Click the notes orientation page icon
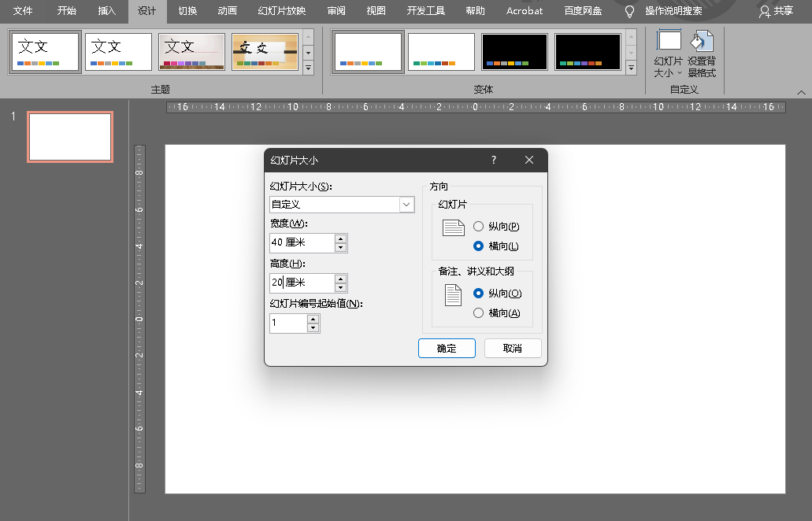 (453, 295)
